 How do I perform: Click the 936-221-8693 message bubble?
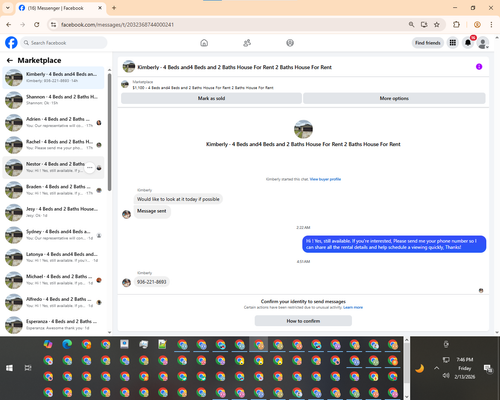coord(152,282)
